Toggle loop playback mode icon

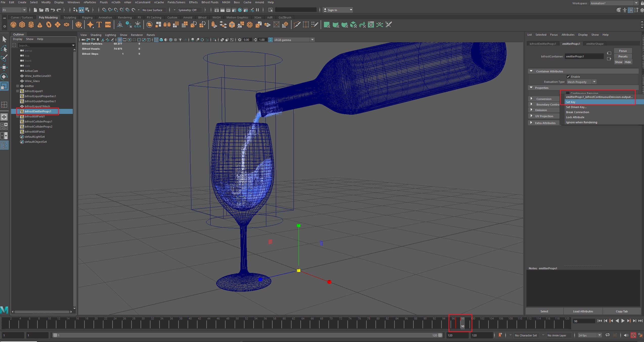tap(608, 335)
